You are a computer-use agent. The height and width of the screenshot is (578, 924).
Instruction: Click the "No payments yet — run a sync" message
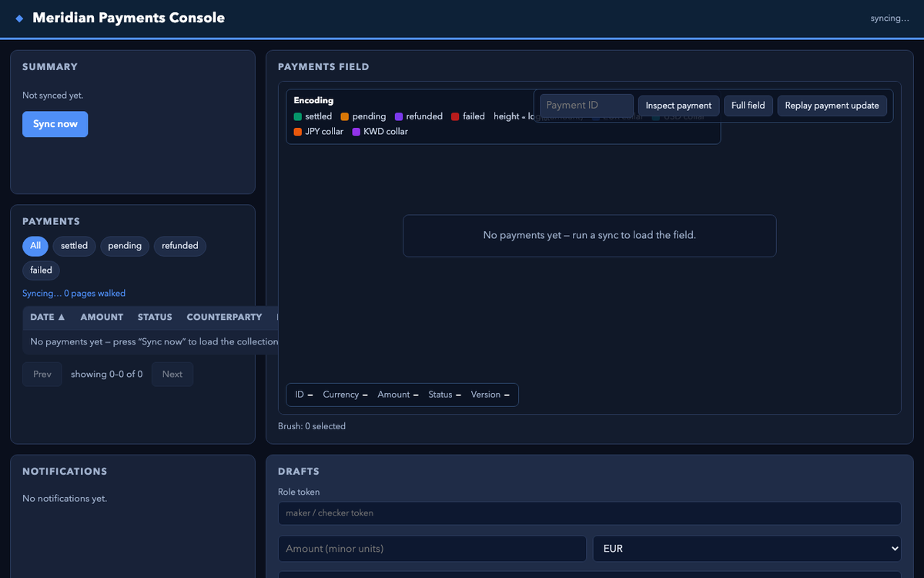click(x=590, y=235)
